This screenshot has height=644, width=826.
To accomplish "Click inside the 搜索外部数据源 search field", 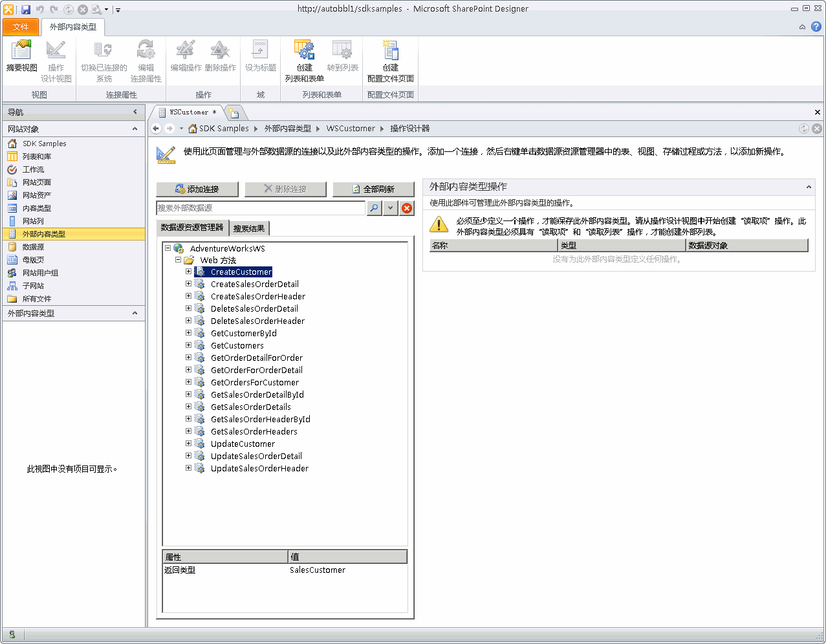I will click(259, 208).
